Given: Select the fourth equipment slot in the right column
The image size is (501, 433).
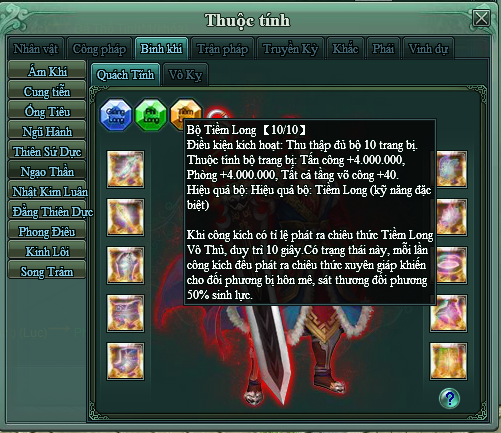Looking at the screenshot, I should tap(448, 313).
